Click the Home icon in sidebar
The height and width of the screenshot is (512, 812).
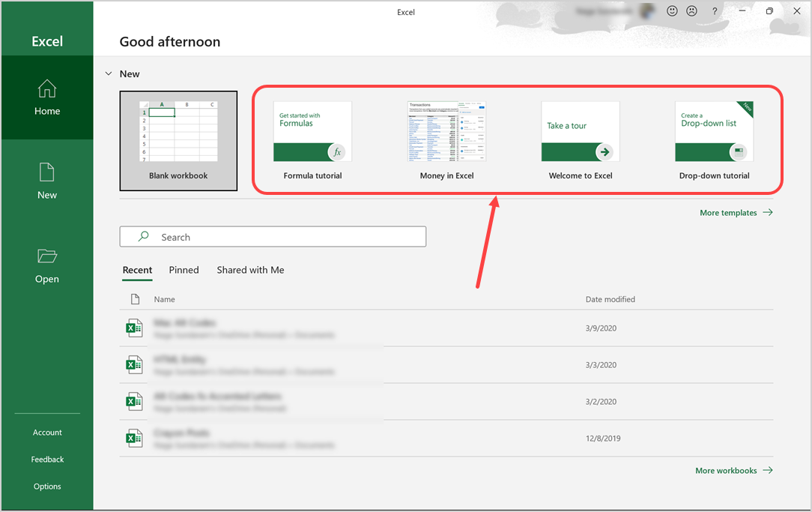tap(46, 89)
